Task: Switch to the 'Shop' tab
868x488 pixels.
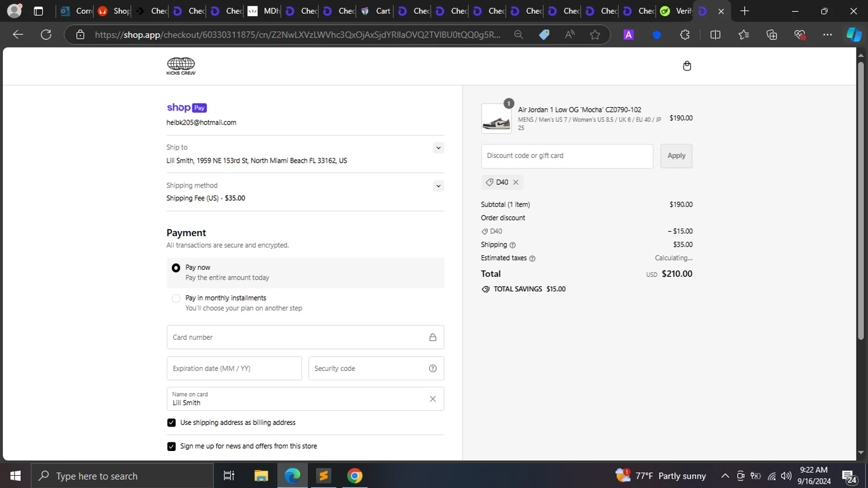Action: [114, 11]
